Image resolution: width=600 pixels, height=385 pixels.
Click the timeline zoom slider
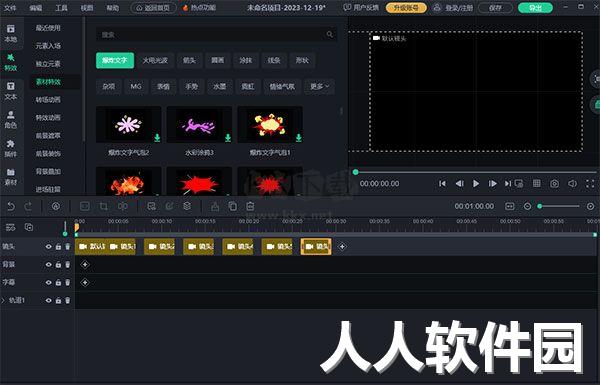coord(559,206)
